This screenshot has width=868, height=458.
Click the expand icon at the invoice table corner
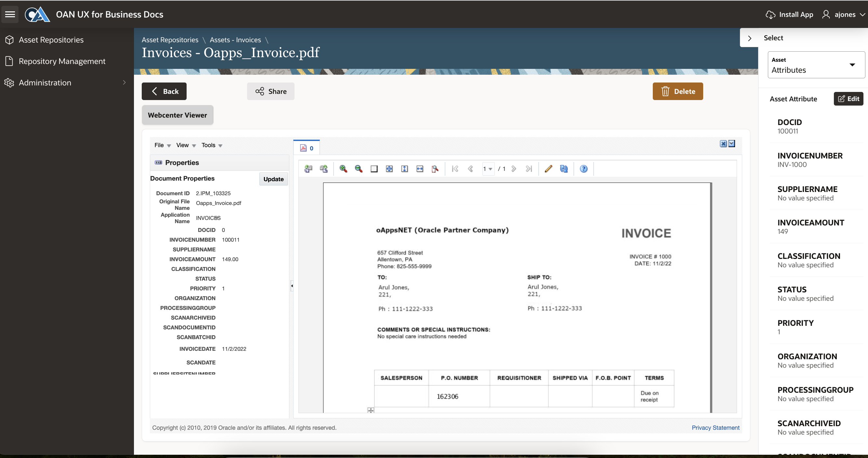pyautogui.click(x=371, y=410)
